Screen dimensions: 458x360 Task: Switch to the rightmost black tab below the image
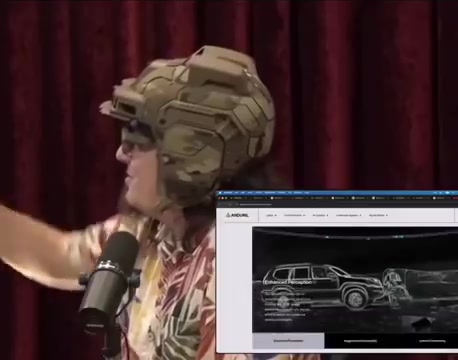click(x=428, y=341)
